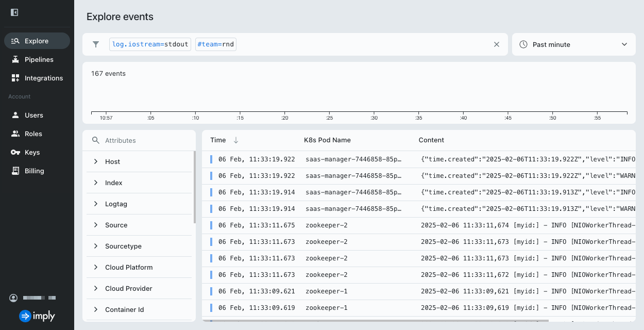This screenshot has height=330, width=644.
Task: Sort by the Time column header
Action: point(218,140)
